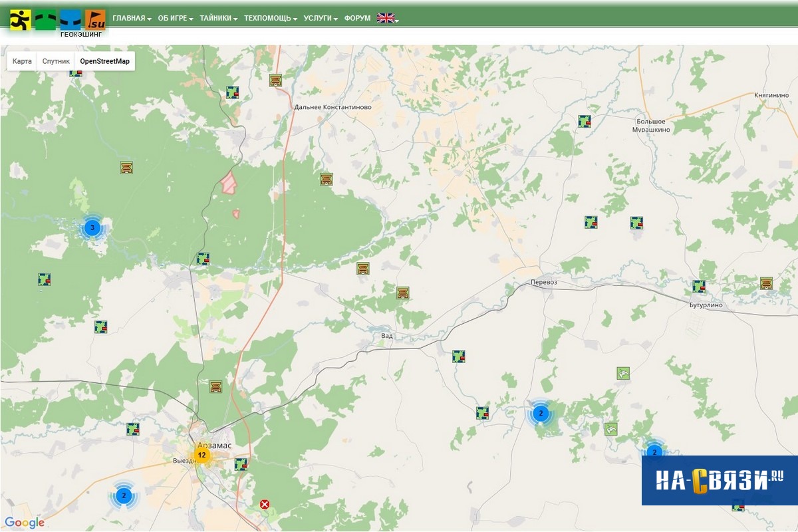Click the yellow cluster marker showing 12
Viewport: 798px width, 532px height.
coord(201,456)
